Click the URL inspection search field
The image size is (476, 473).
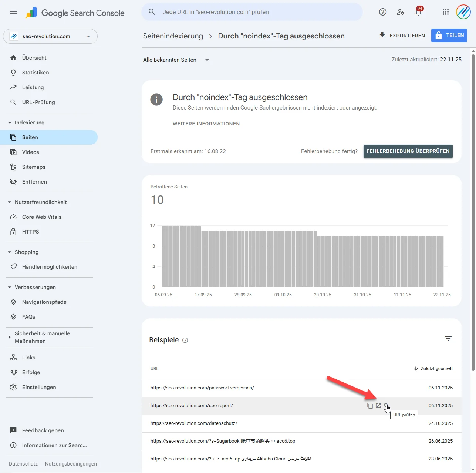[x=251, y=12]
